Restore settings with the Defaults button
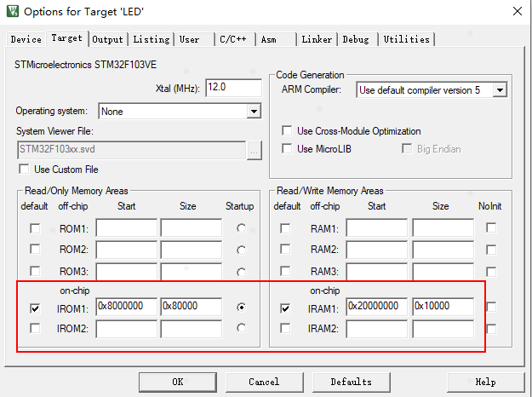532x397 pixels. click(x=352, y=382)
